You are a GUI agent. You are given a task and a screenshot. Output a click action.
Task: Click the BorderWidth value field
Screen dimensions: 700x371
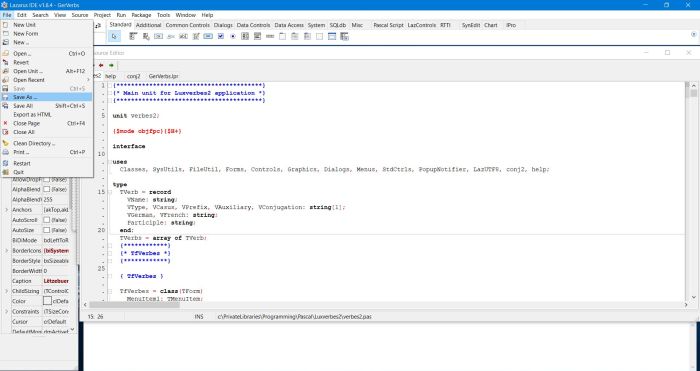pos(56,271)
